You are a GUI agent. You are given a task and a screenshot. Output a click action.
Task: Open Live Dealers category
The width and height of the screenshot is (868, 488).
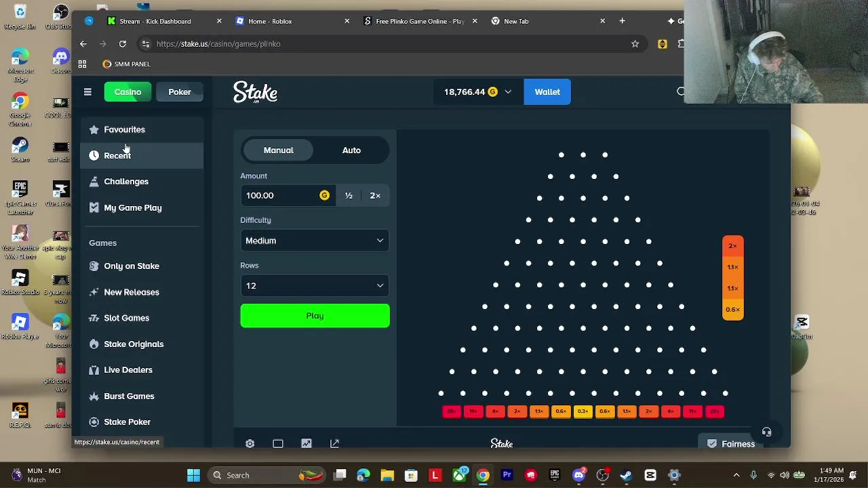pyautogui.click(x=142, y=370)
